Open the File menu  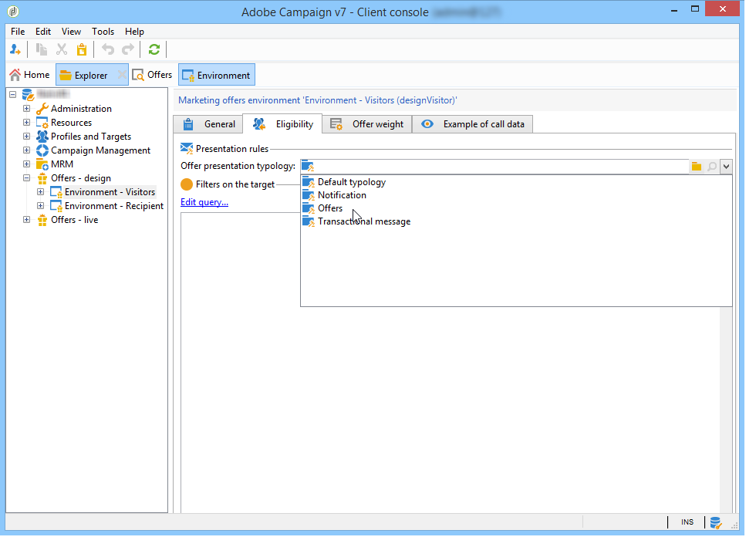(x=18, y=32)
